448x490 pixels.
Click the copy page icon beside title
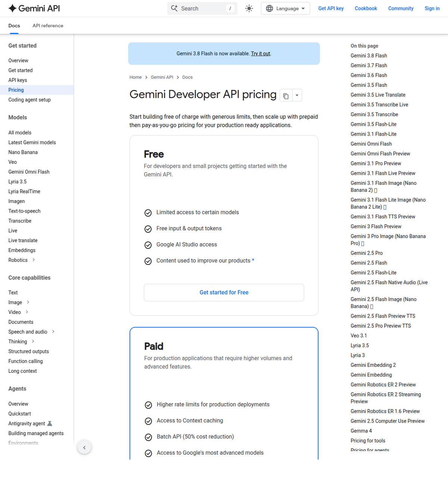pyautogui.click(x=286, y=96)
